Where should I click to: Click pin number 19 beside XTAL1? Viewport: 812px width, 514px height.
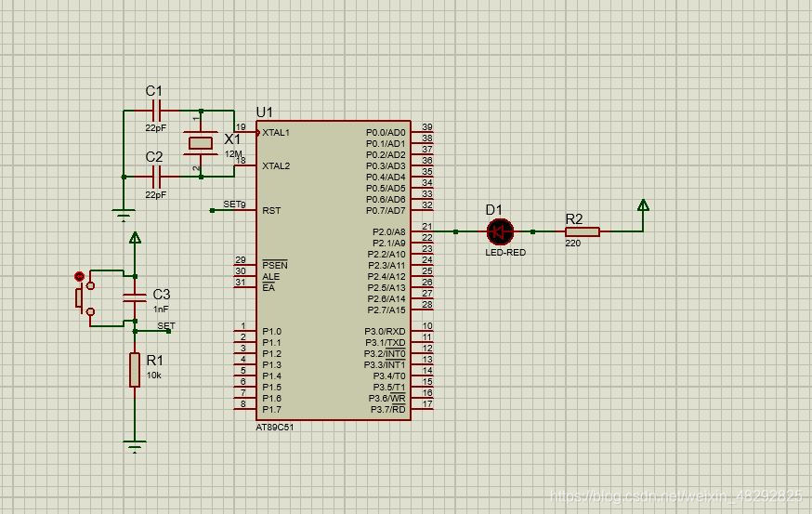[x=241, y=127]
